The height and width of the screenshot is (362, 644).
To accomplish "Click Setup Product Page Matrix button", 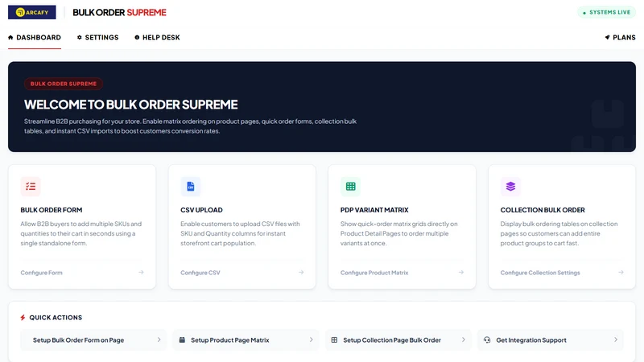I will [x=246, y=339].
